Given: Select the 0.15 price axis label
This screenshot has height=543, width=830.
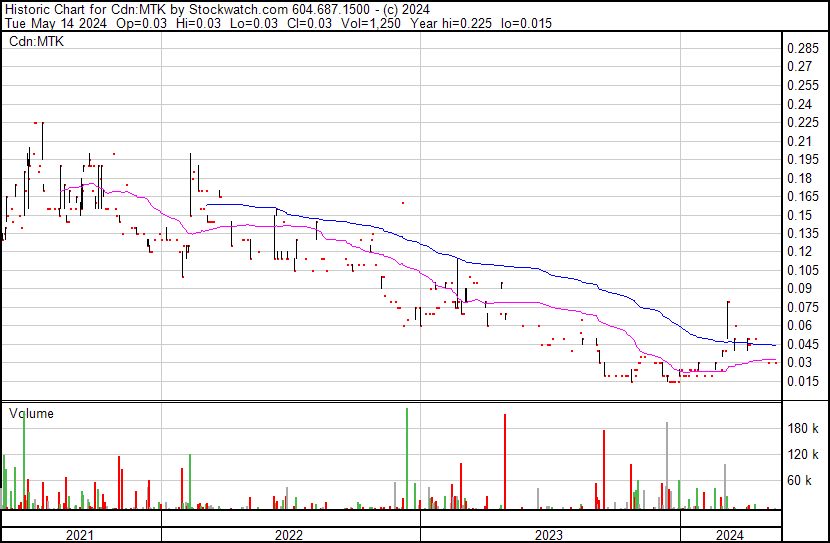Looking at the screenshot, I should pos(799,215).
